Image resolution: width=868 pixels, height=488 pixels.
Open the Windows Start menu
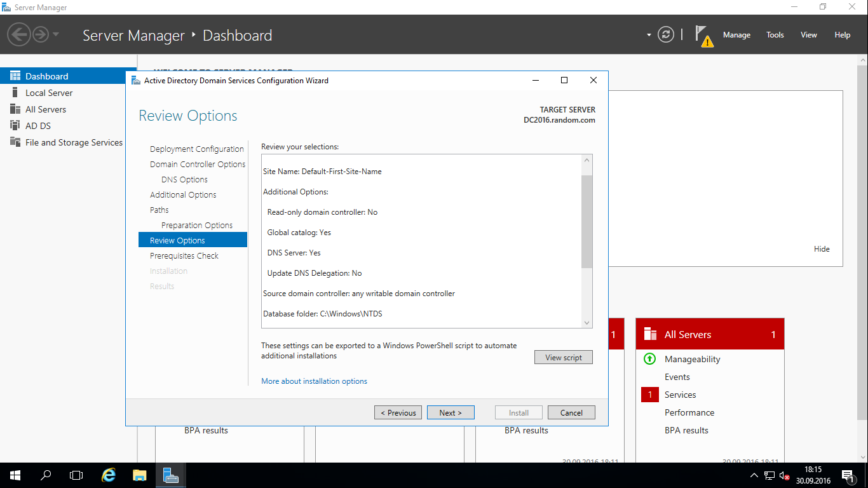15,475
